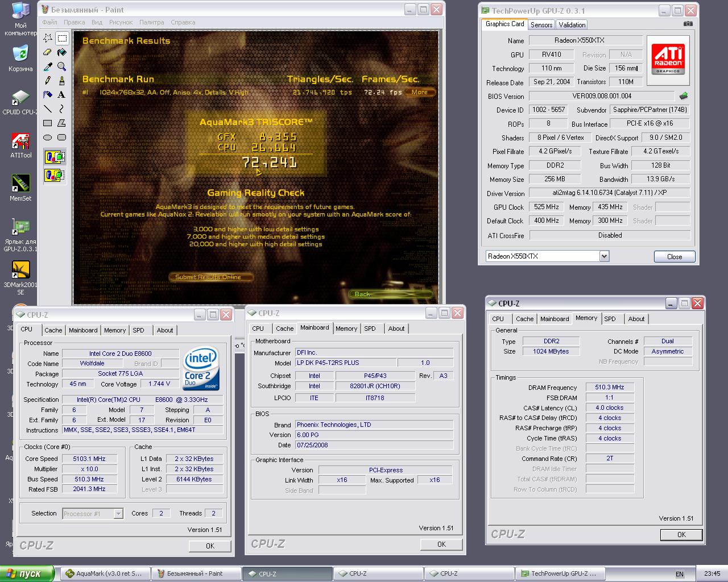Image resolution: width=728 pixels, height=582 pixels.
Task: Select the Magnifier tool in Paint
Action: click(x=62, y=66)
